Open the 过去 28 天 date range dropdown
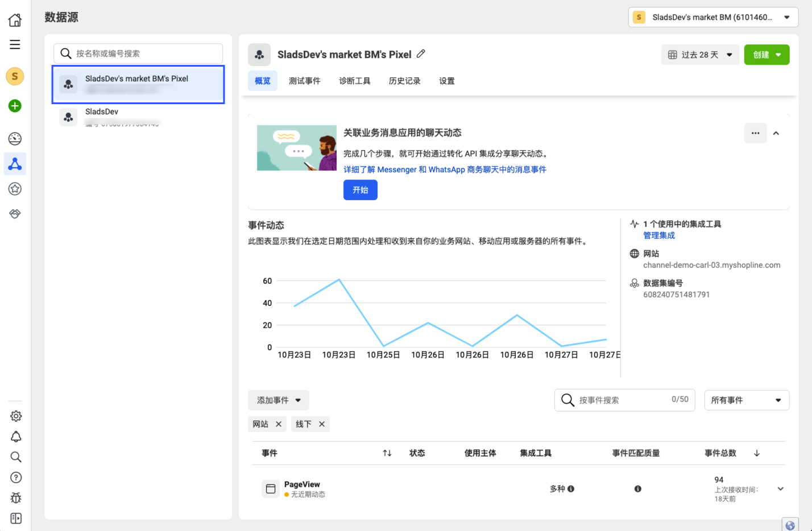This screenshot has height=531, width=812. [700, 55]
